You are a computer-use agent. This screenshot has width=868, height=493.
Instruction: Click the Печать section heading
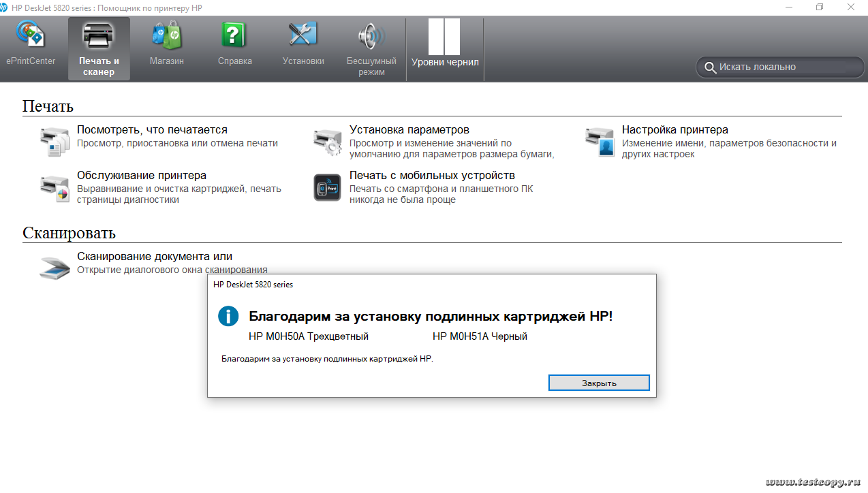coord(48,106)
